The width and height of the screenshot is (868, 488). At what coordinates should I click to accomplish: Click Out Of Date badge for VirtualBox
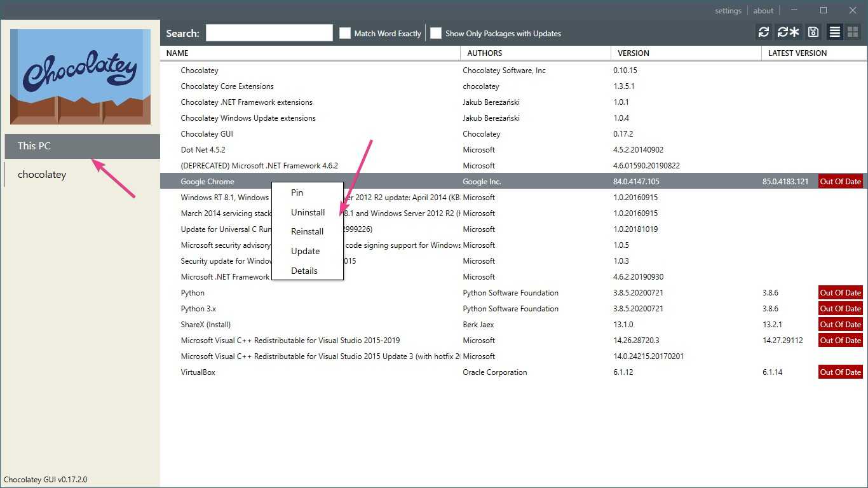click(840, 372)
